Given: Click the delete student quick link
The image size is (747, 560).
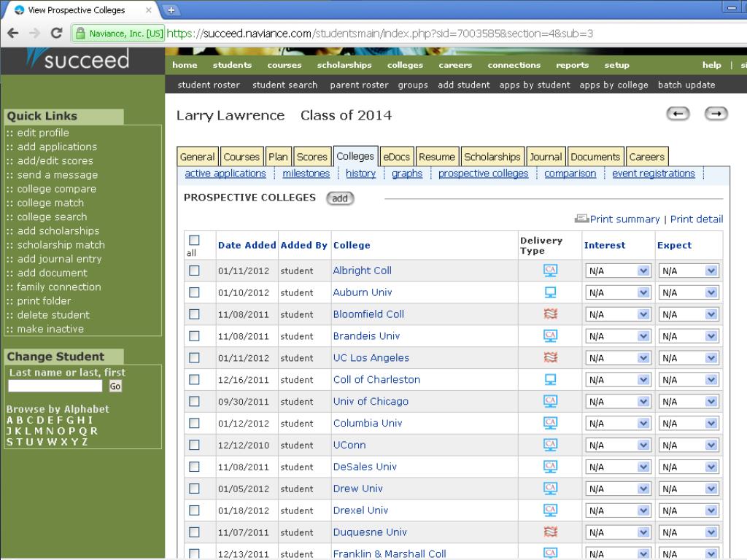Looking at the screenshot, I should (x=53, y=315).
